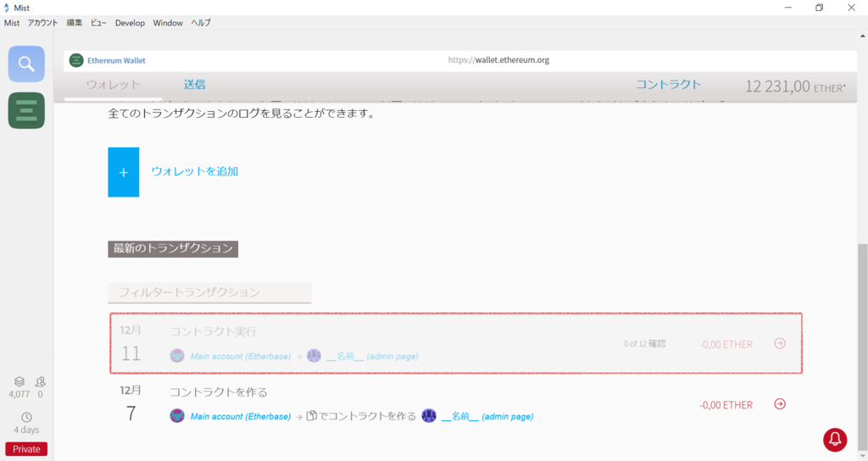Click the 0 of 12 確認 status
868x461 pixels.
(644, 344)
